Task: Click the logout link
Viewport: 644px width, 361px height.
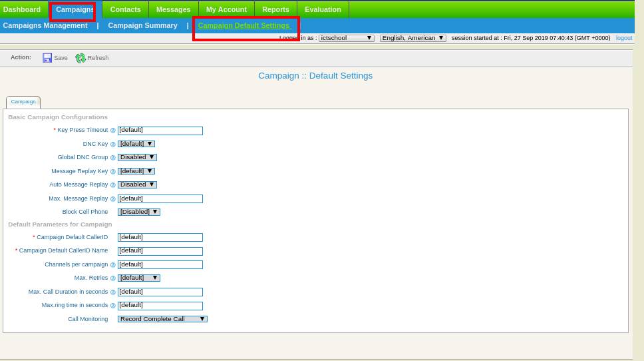Action: point(624,38)
